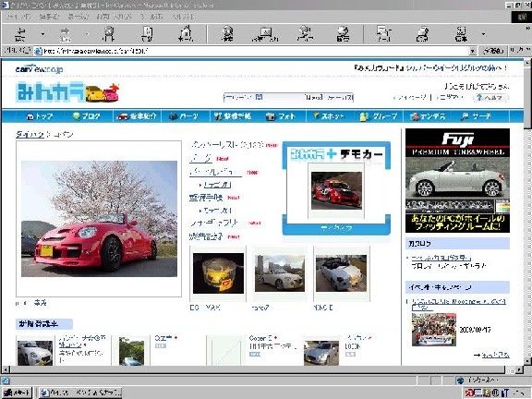Screen dimensions: 532x399
Task: Click the horizontal scrollbar right arrow on the page
Action: [x=519, y=369]
